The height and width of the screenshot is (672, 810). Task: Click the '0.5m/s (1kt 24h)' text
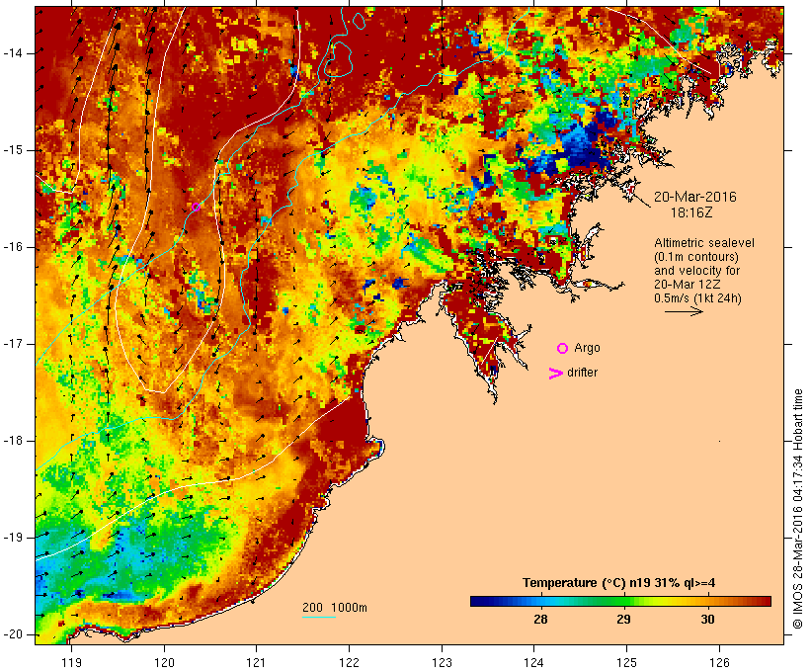tap(698, 298)
